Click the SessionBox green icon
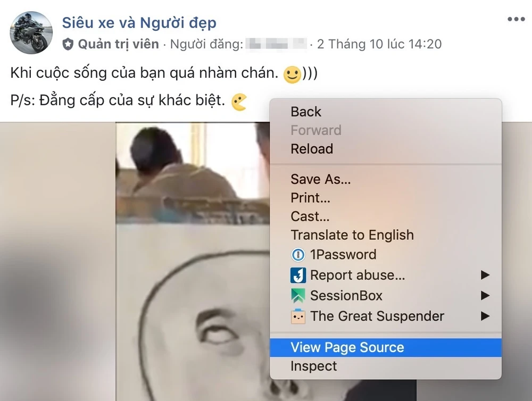 click(x=298, y=296)
